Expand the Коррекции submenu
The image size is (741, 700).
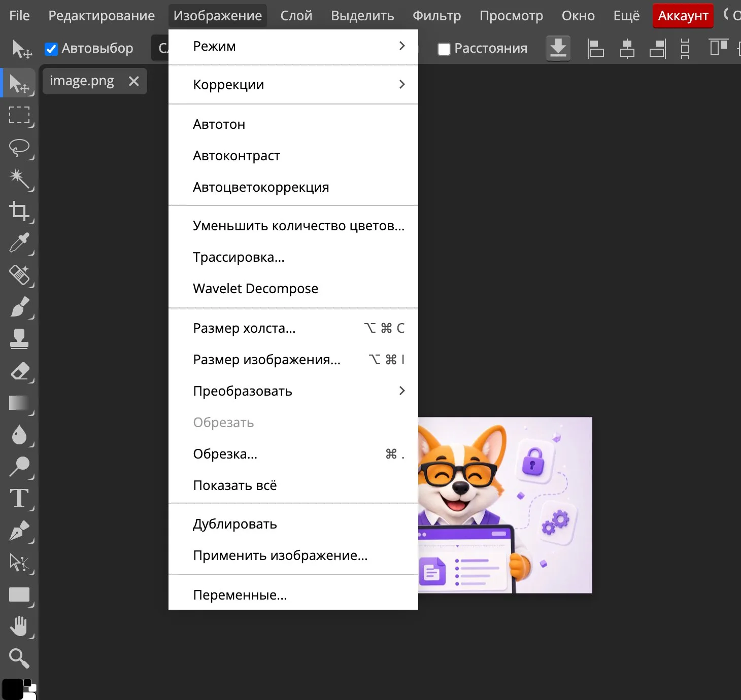click(293, 85)
